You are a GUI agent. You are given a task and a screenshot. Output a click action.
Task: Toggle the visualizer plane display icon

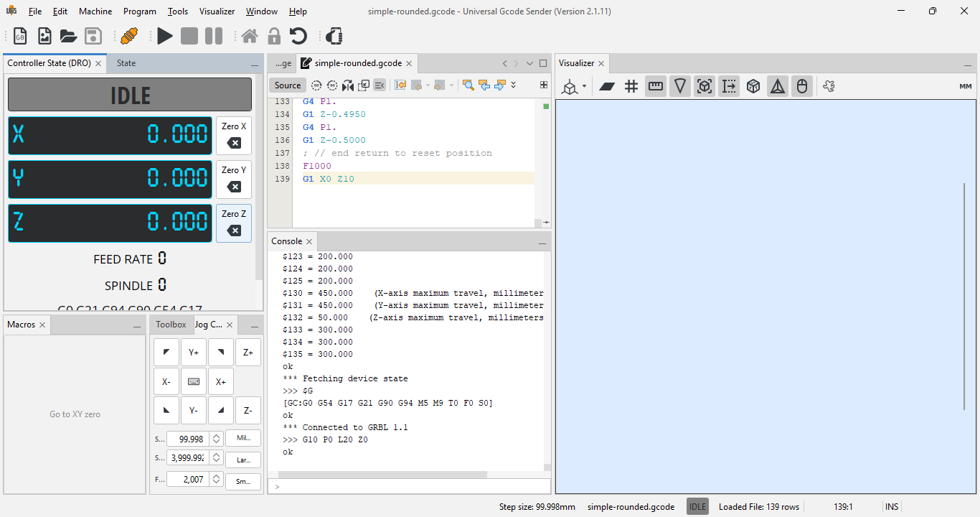pyautogui.click(x=607, y=87)
